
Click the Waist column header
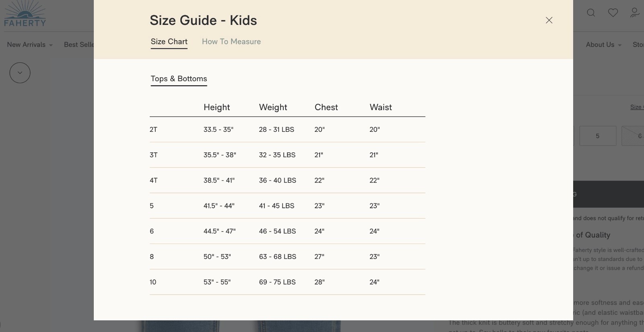coord(380,107)
